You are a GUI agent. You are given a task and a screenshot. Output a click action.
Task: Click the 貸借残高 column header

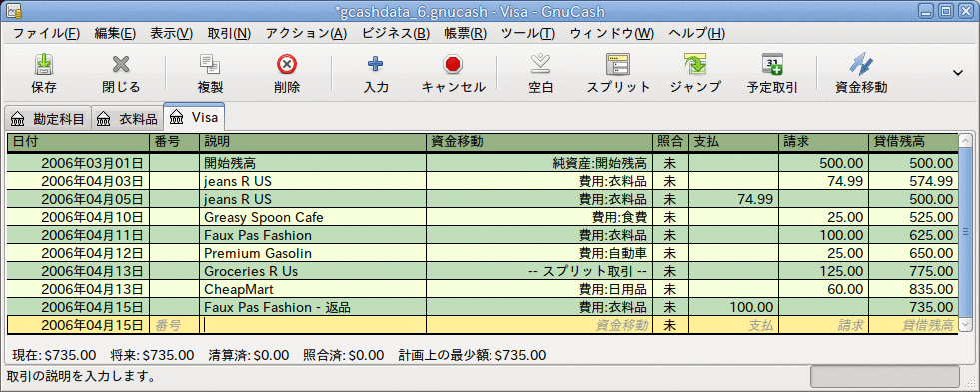tap(912, 143)
